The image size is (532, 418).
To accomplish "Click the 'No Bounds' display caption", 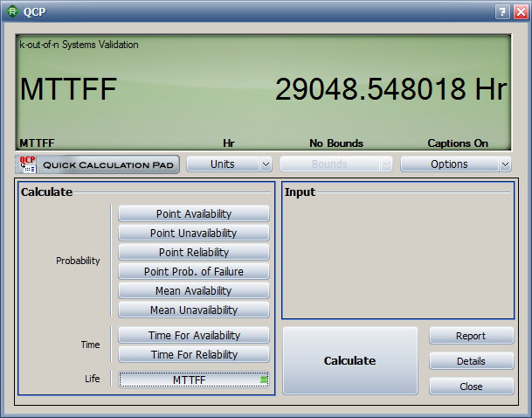I will click(x=336, y=143).
